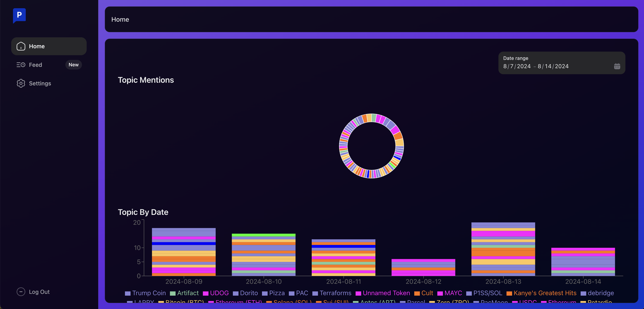The height and width of the screenshot is (309, 644).
Task: Click the Cult orange legend swatch
Action: 417,293
